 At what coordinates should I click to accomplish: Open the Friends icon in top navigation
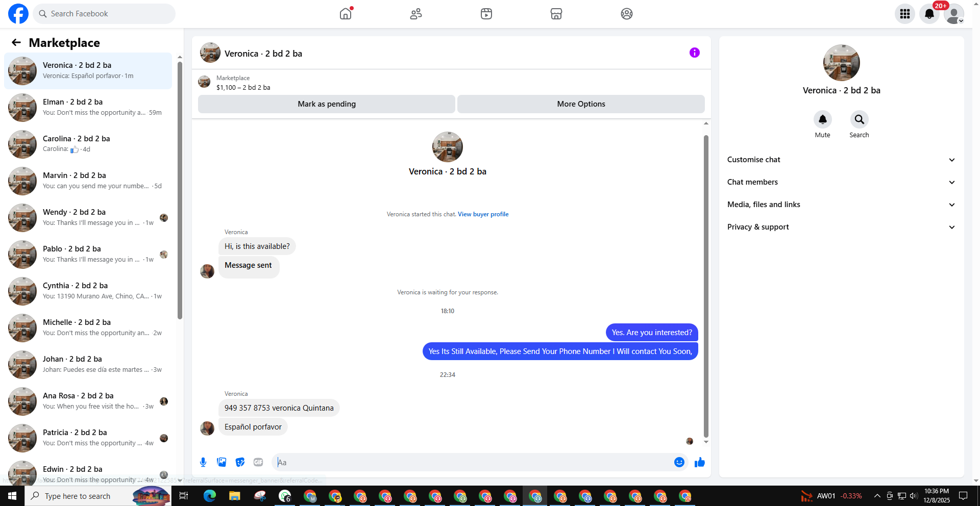point(416,14)
